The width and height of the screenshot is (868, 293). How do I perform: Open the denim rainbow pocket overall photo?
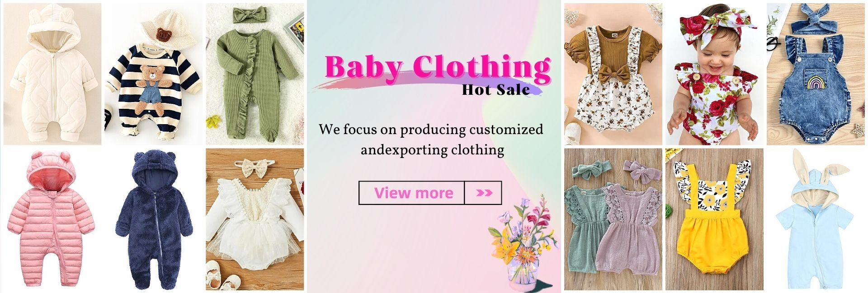(x=816, y=74)
